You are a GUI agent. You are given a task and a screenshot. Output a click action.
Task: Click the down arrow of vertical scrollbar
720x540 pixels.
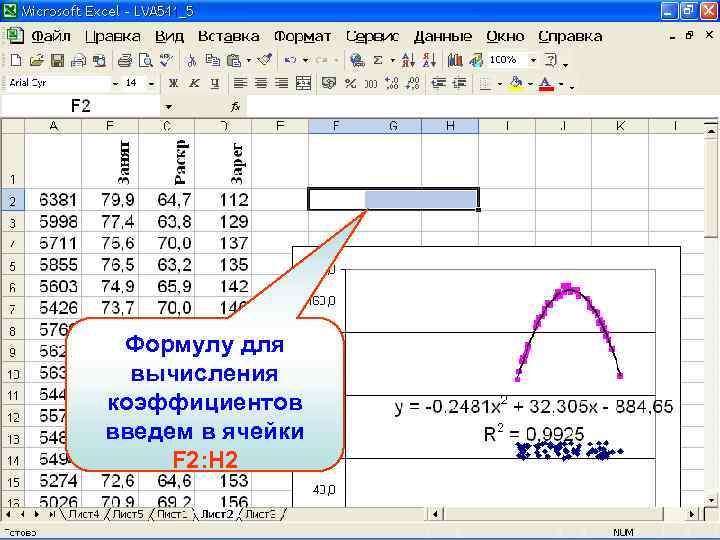pos(712,500)
